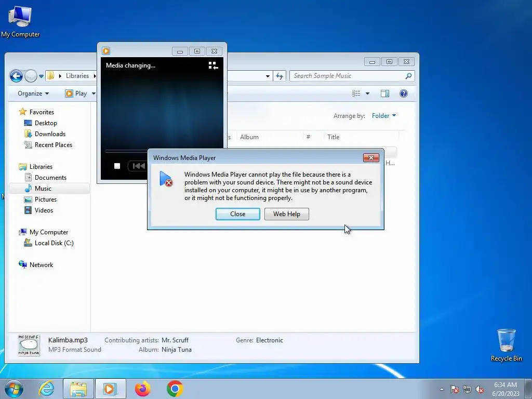Open Network in navigation pane
Image resolution: width=532 pixels, height=399 pixels.
tap(41, 264)
